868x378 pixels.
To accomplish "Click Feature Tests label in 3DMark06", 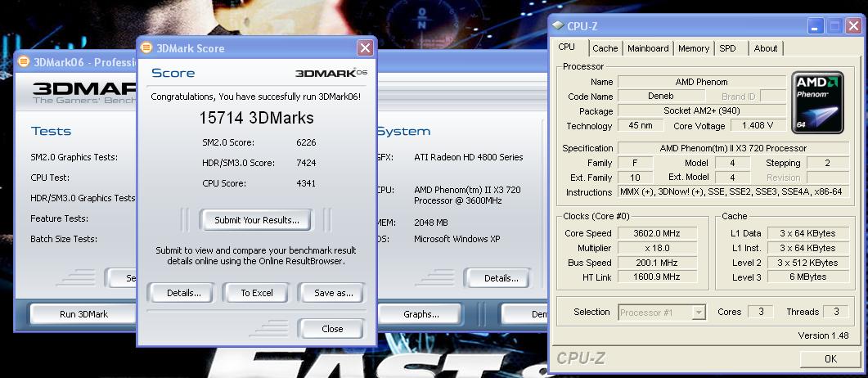I will pyautogui.click(x=59, y=218).
